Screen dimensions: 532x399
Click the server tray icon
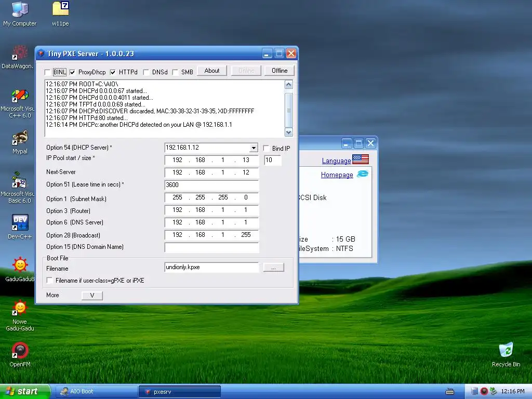tap(475, 391)
